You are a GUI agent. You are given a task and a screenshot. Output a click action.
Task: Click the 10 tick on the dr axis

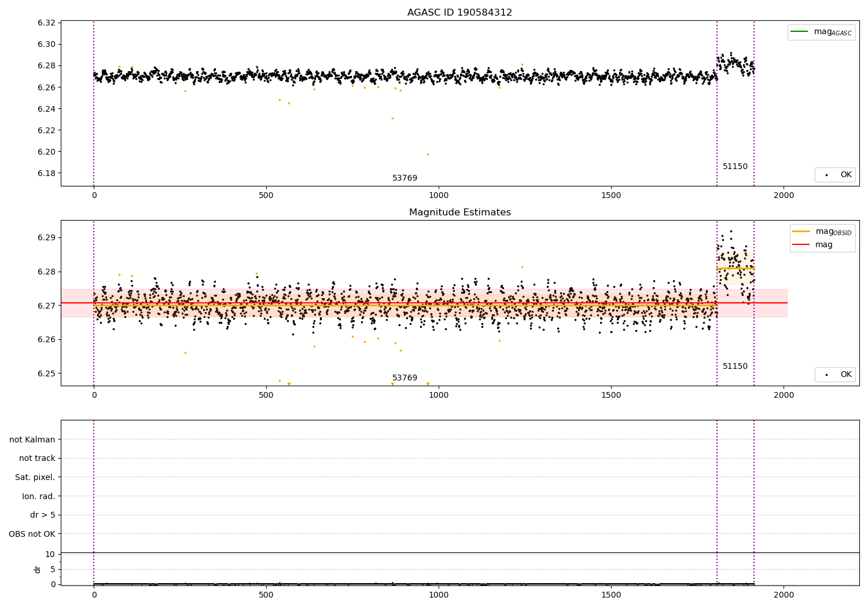click(x=50, y=555)
